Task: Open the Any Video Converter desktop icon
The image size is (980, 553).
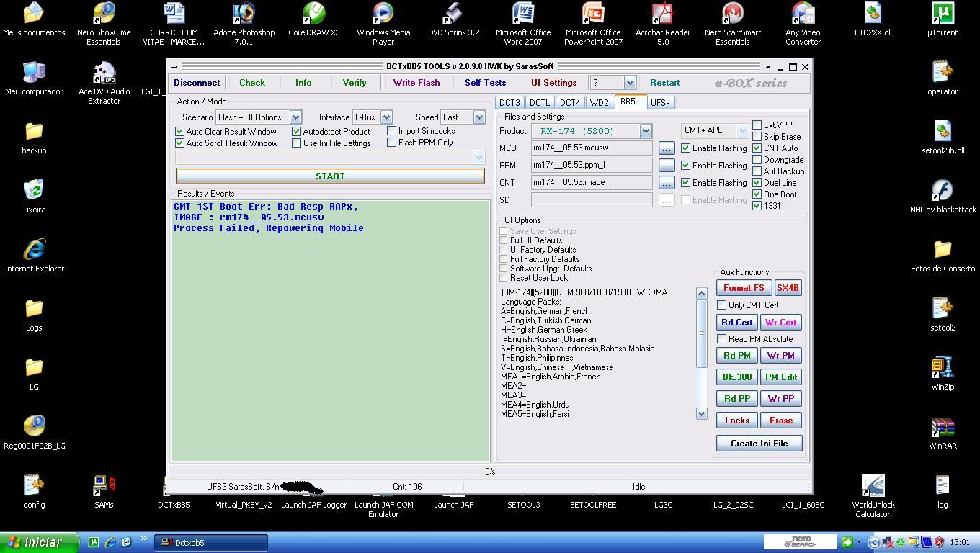Action: [x=803, y=23]
